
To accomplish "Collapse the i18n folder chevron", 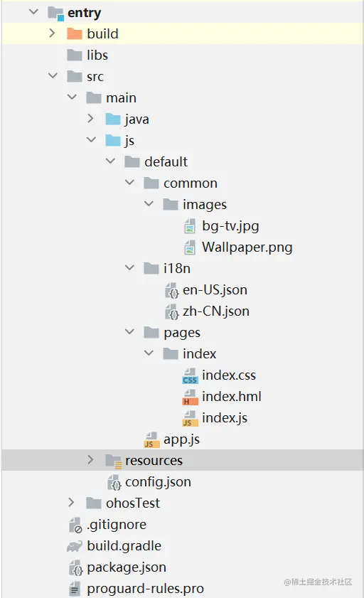I will point(129,268).
